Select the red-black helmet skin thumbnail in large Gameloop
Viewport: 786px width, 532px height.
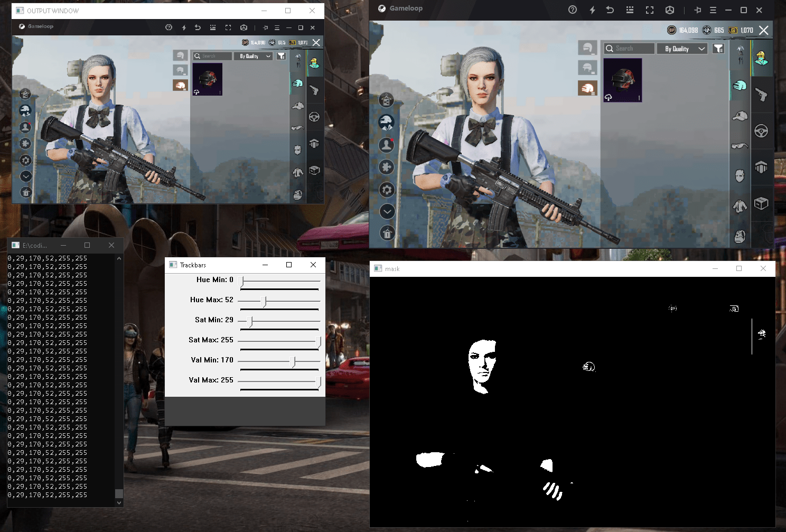(x=623, y=80)
